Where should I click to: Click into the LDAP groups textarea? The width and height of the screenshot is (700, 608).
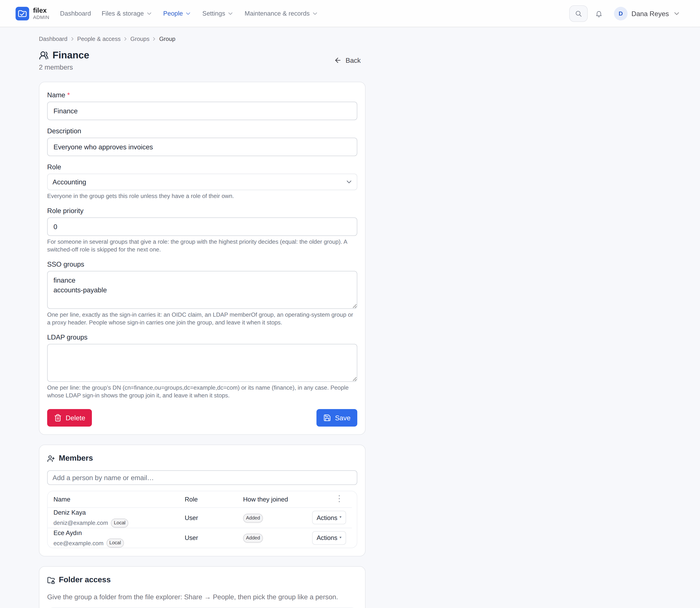[202, 363]
